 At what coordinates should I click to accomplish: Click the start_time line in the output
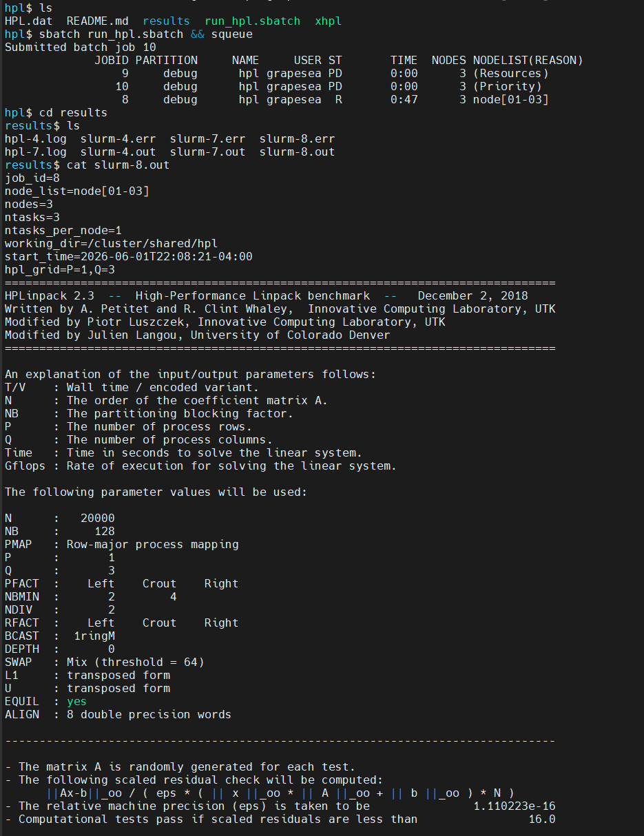click(129, 257)
